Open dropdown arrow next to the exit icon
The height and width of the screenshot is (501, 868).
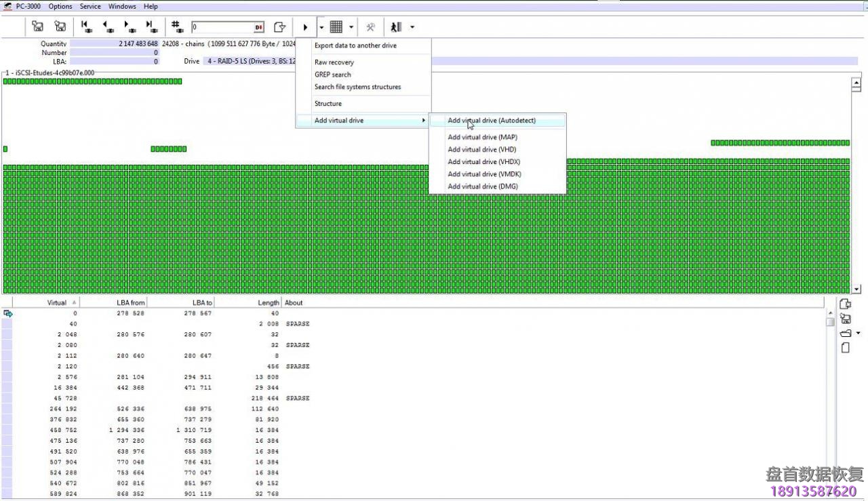click(x=412, y=27)
